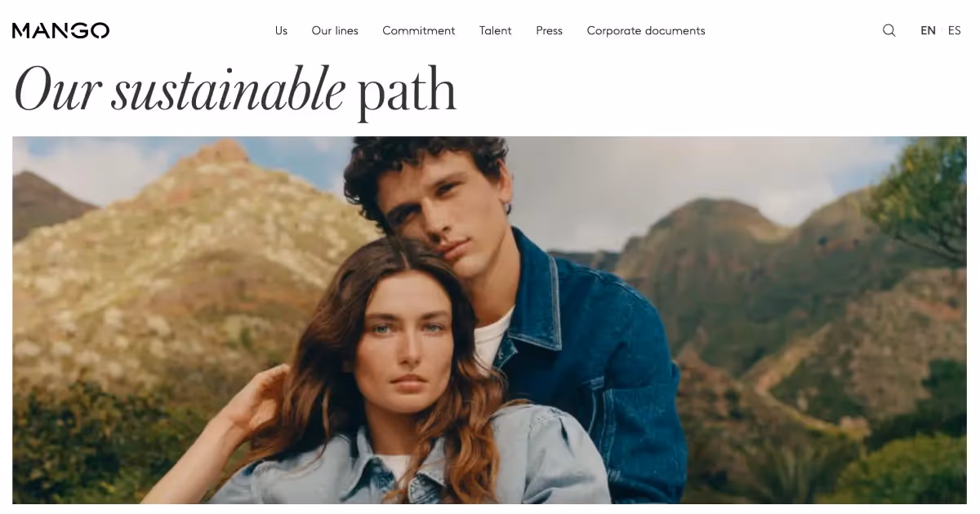The image size is (980, 514).
Task: Open the Talent section
Action: [496, 30]
